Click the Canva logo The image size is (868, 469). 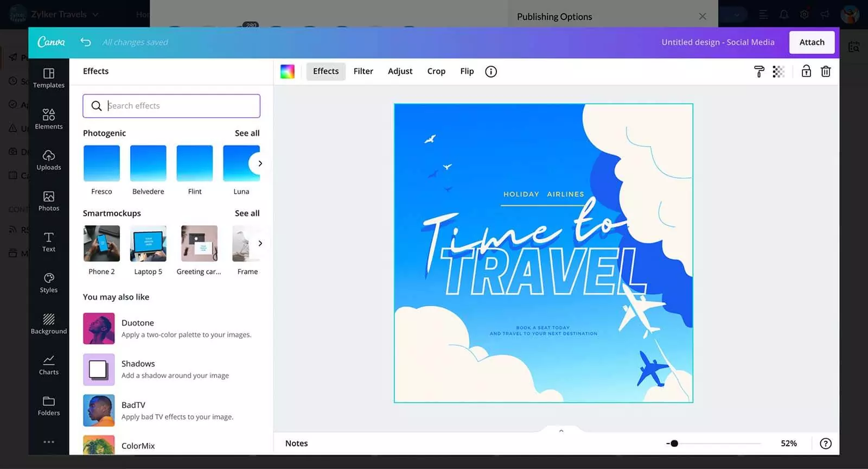point(51,42)
